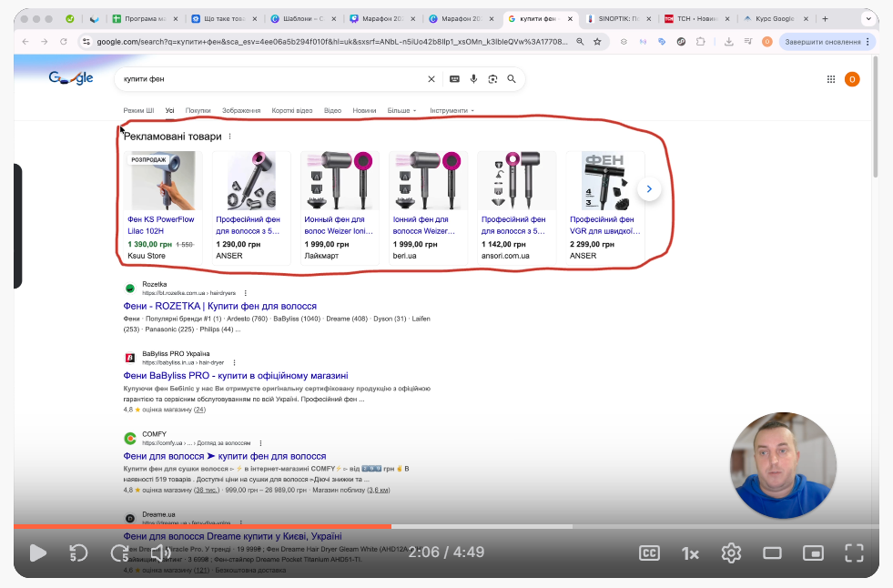Open more options for COMFY result
Viewport: 893px width, 588px height.
point(260,443)
